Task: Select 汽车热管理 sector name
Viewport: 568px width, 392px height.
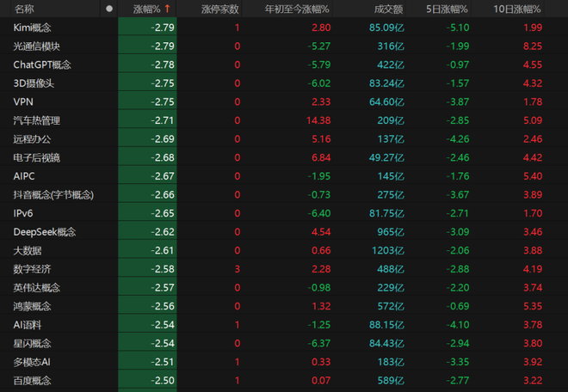Action: tap(37, 120)
